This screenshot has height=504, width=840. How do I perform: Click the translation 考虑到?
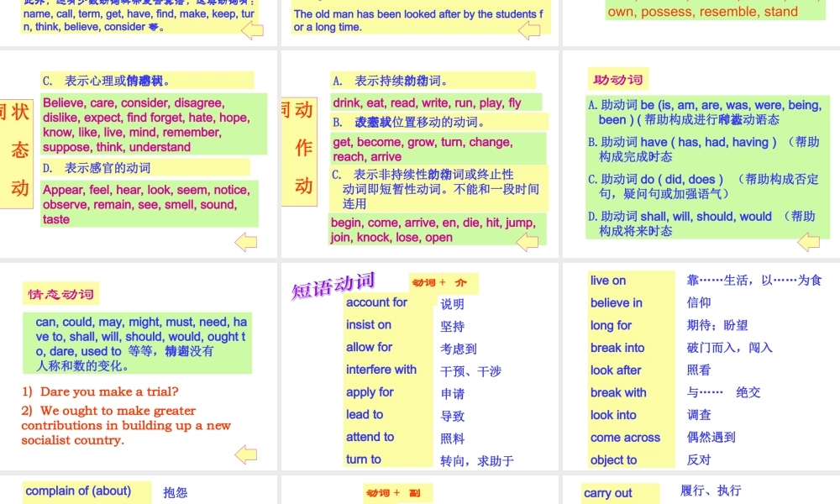(459, 349)
